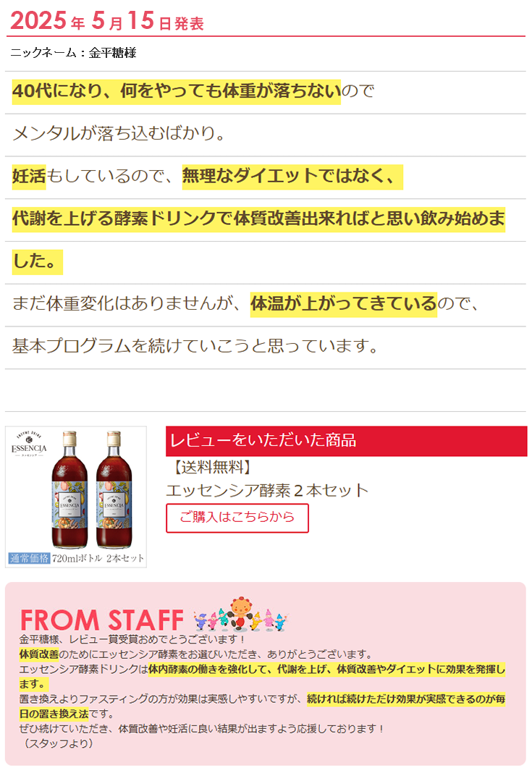Screen dimensions: 532x776
Task: Click the highlighted 妊活 word in review
Action: tap(29, 176)
